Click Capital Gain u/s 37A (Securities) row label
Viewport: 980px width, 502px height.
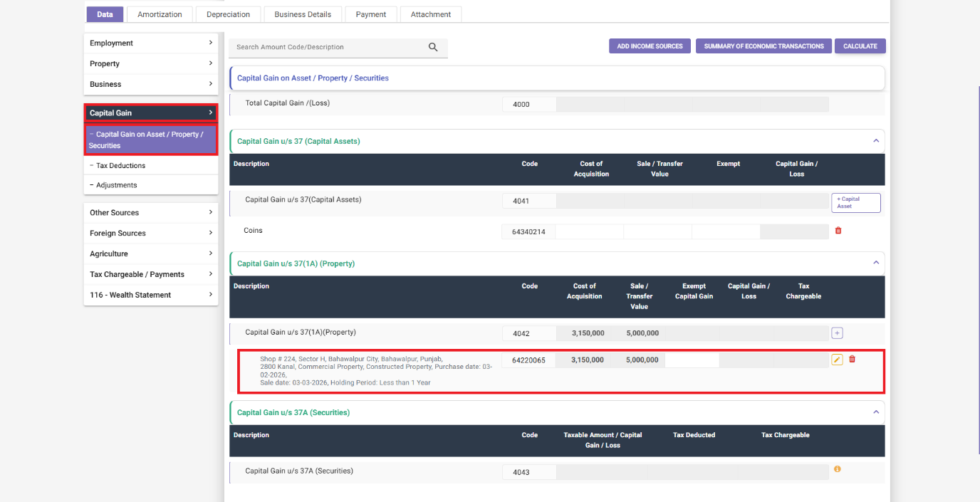pyautogui.click(x=299, y=471)
